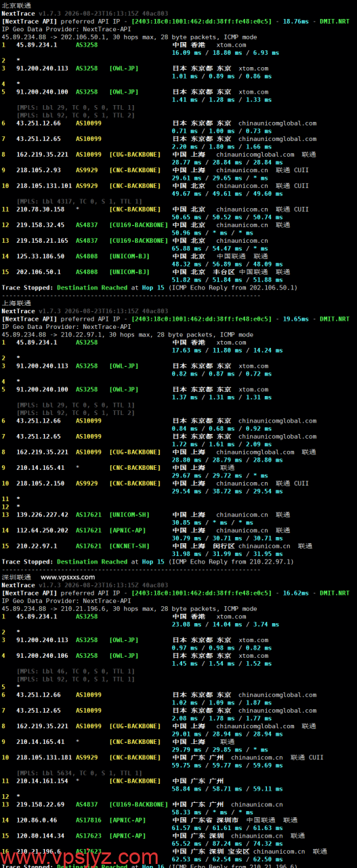Select the '16.62ms' latency in the header

click(x=295, y=593)
